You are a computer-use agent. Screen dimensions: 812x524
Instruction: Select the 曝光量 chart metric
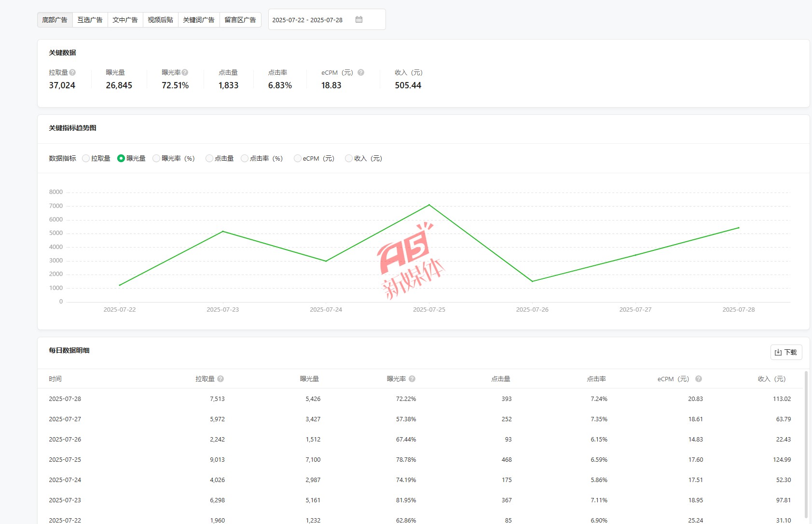(121, 158)
